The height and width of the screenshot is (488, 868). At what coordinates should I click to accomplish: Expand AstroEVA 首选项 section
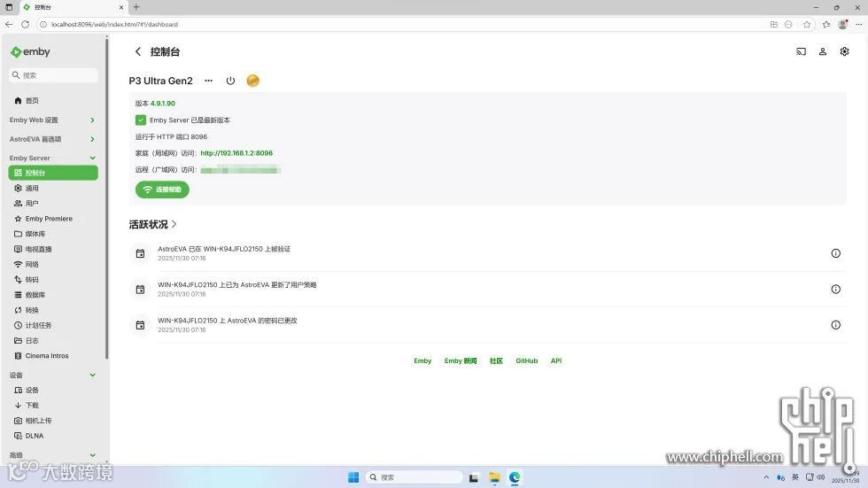[53, 139]
